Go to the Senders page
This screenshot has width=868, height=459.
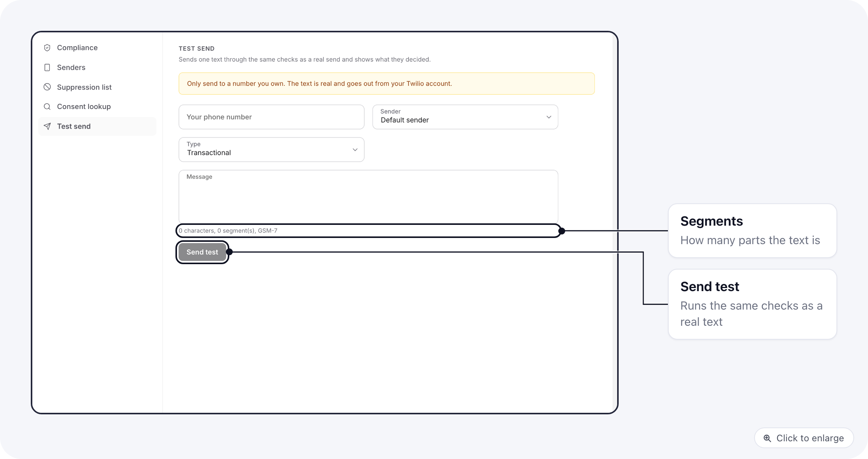pos(97,67)
